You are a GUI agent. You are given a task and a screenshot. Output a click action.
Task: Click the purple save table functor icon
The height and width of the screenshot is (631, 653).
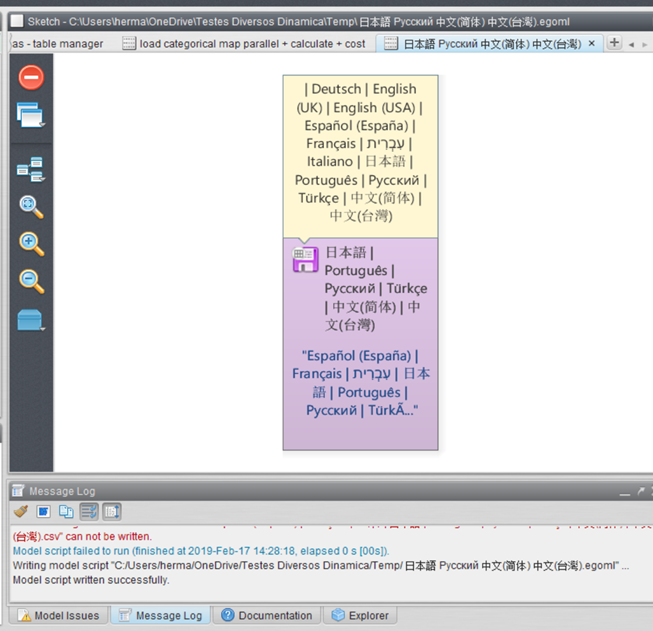coord(305,259)
